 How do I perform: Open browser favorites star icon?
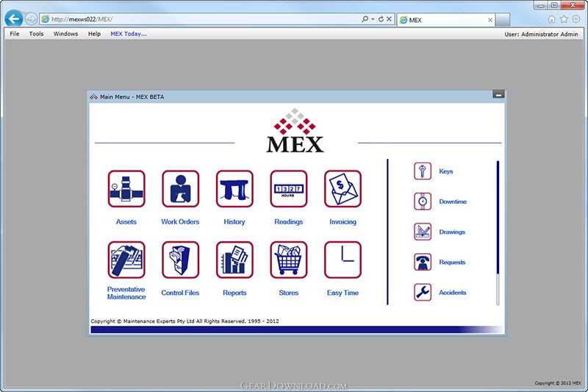[564, 19]
